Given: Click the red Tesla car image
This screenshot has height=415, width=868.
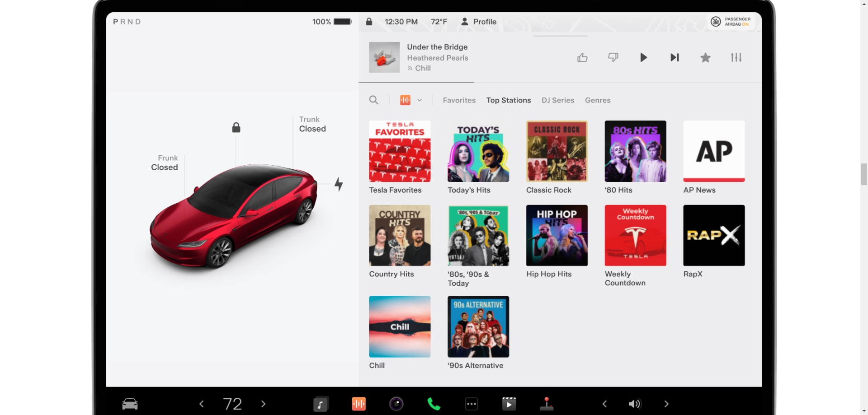Looking at the screenshot, I should (233, 216).
